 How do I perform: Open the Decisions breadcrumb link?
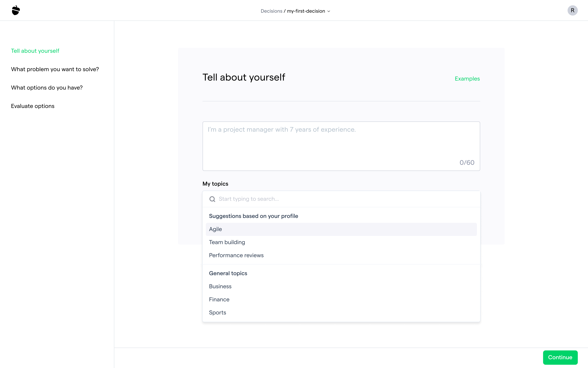pyautogui.click(x=271, y=11)
